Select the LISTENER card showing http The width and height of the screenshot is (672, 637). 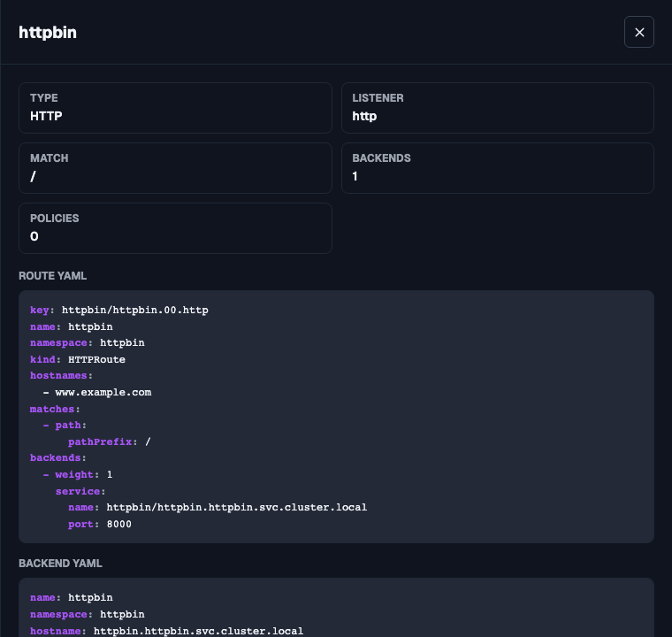498,108
